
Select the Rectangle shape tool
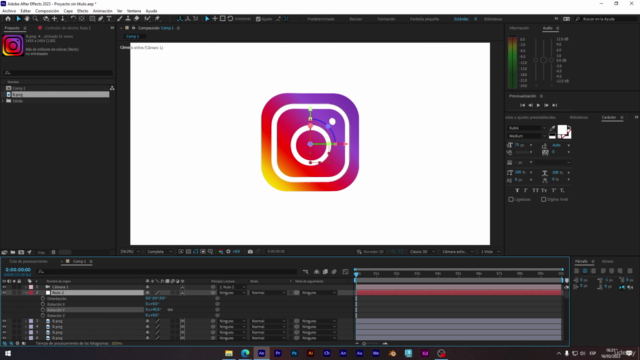click(x=92, y=19)
